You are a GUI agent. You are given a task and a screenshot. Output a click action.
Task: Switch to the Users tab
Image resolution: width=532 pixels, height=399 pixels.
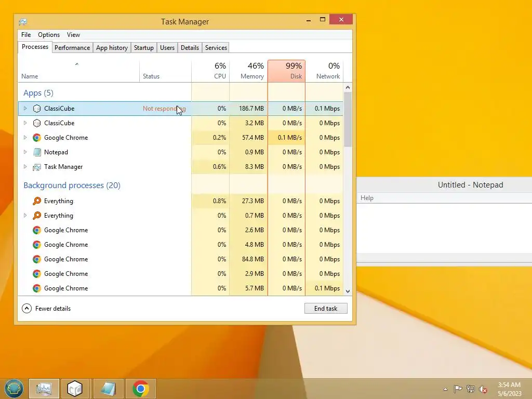tap(167, 48)
